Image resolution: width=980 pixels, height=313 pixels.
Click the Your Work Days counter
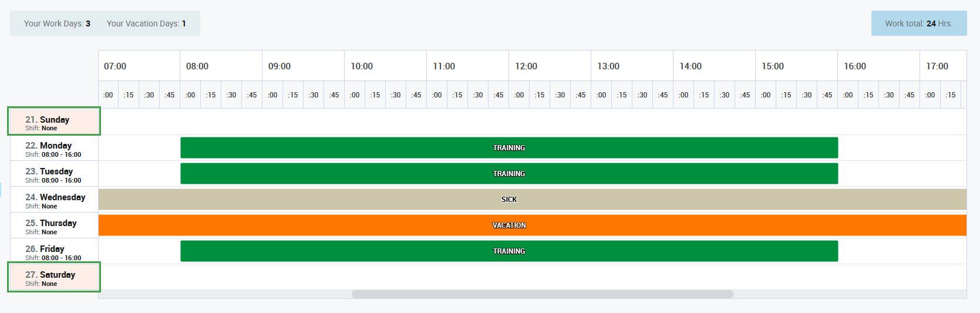click(x=57, y=23)
